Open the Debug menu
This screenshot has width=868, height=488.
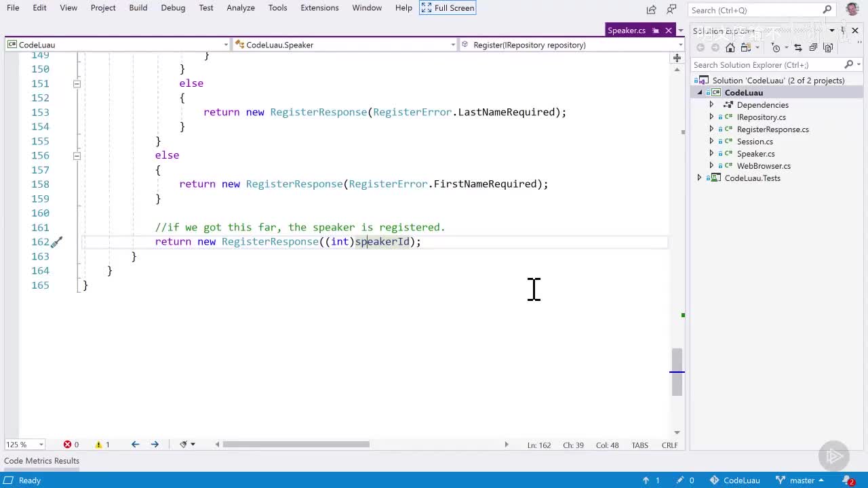pos(173,8)
